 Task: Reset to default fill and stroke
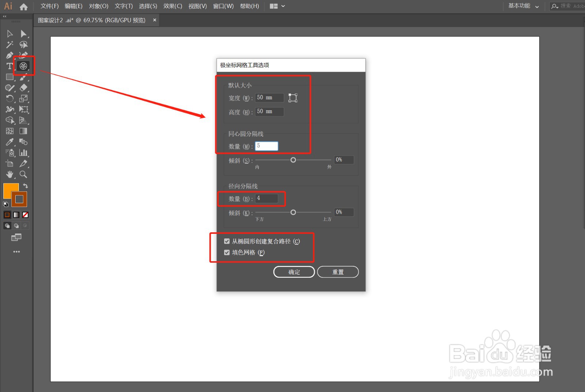pyautogui.click(x=5, y=204)
